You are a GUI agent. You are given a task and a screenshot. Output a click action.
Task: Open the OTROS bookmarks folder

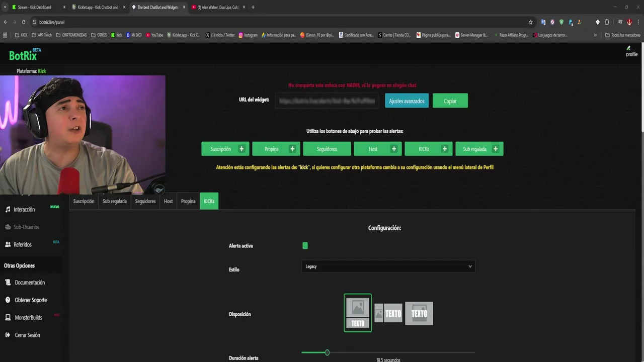99,35
